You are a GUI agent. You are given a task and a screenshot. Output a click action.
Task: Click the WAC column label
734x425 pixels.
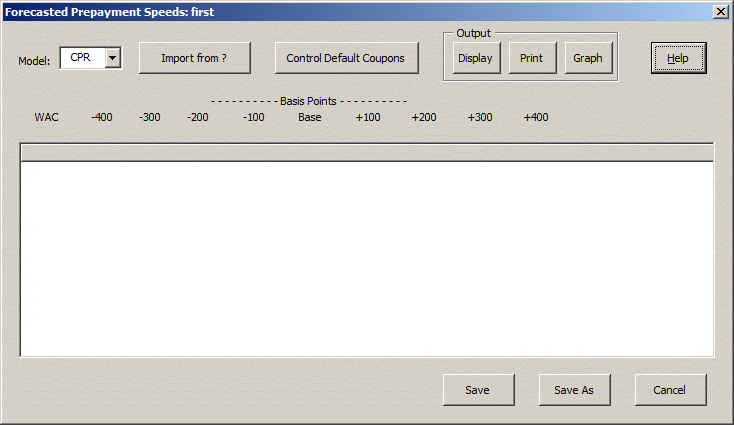46,117
